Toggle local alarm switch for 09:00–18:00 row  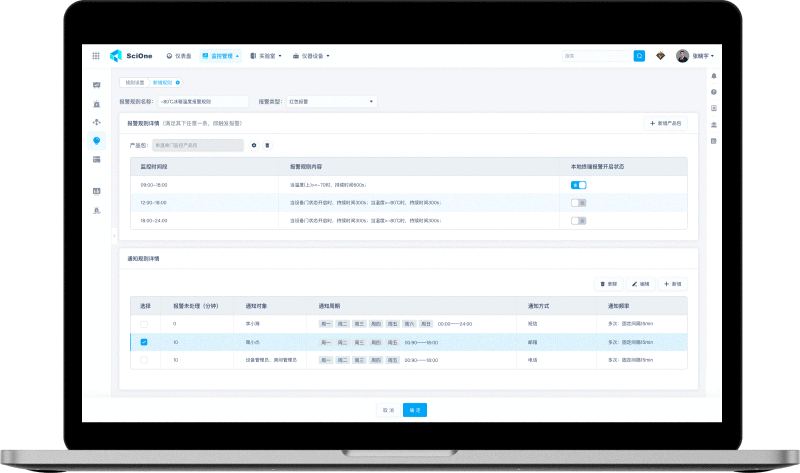click(579, 185)
